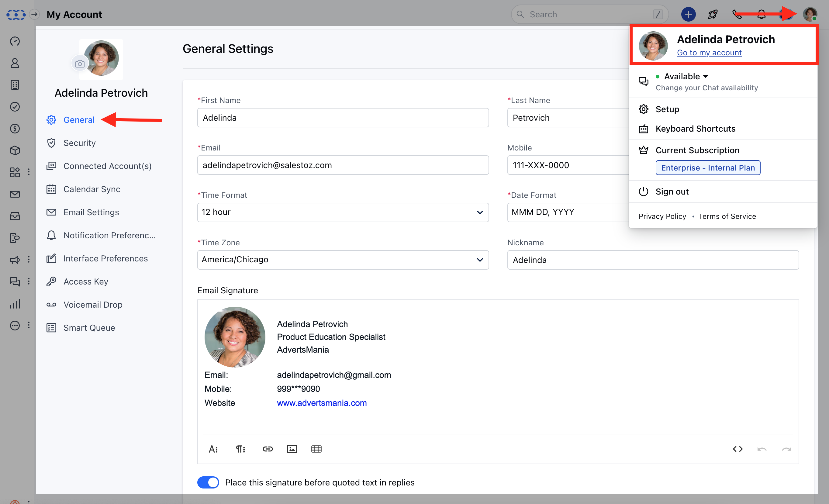Click the Nickname input field
Image resolution: width=829 pixels, height=504 pixels.
(x=653, y=260)
